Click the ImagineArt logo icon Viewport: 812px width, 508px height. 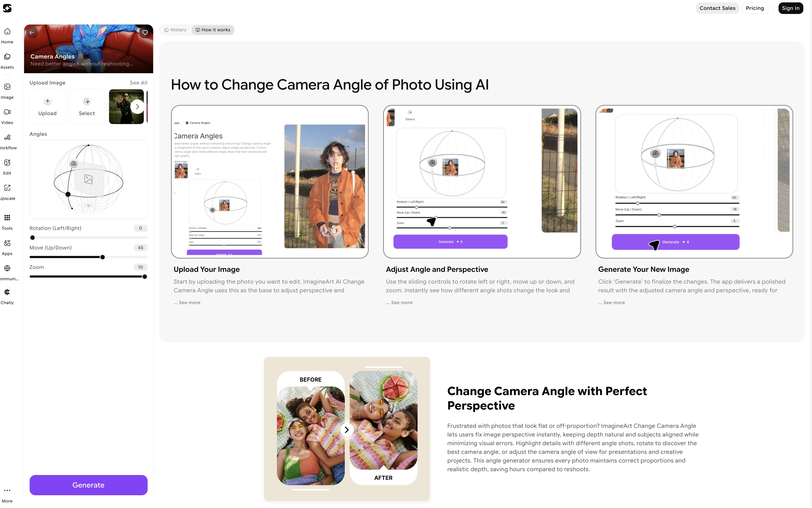[x=7, y=8]
